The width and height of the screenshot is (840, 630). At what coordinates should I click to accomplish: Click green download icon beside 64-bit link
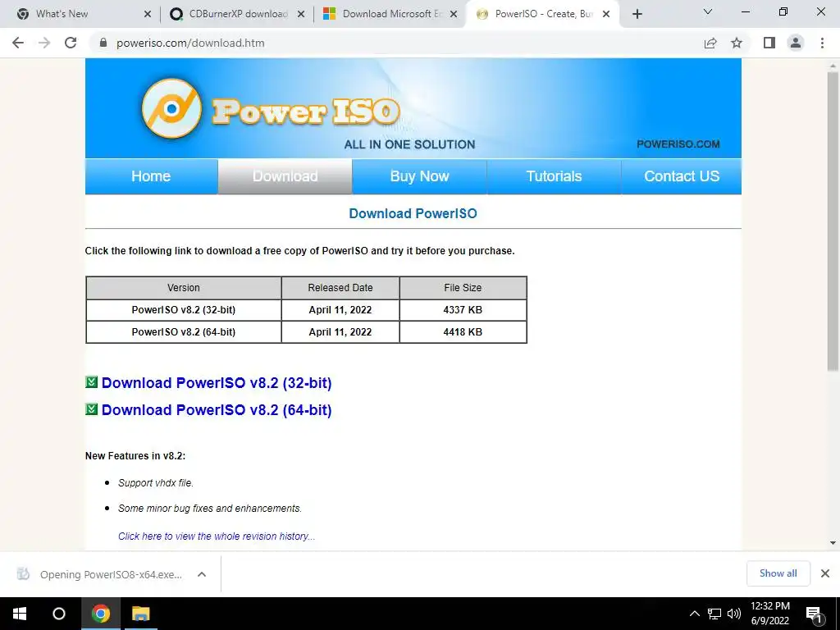point(92,409)
